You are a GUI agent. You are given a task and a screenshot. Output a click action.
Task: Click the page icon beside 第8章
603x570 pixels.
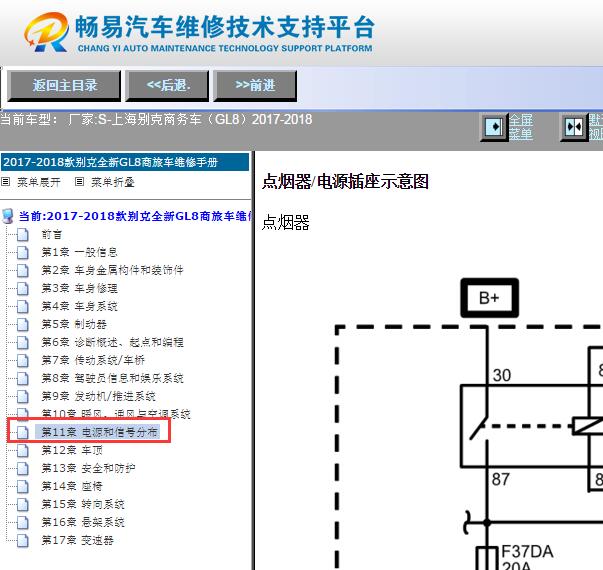(x=23, y=378)
